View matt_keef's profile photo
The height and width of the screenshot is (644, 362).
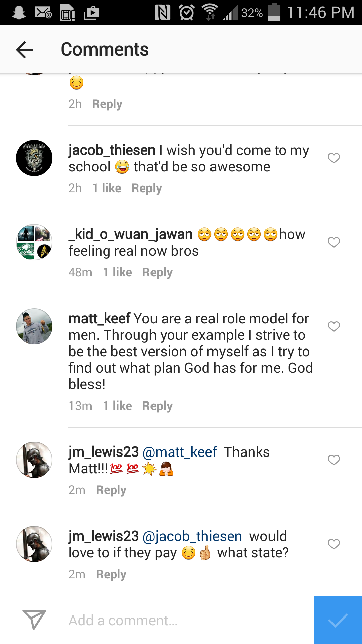click(x=34, y=326)
